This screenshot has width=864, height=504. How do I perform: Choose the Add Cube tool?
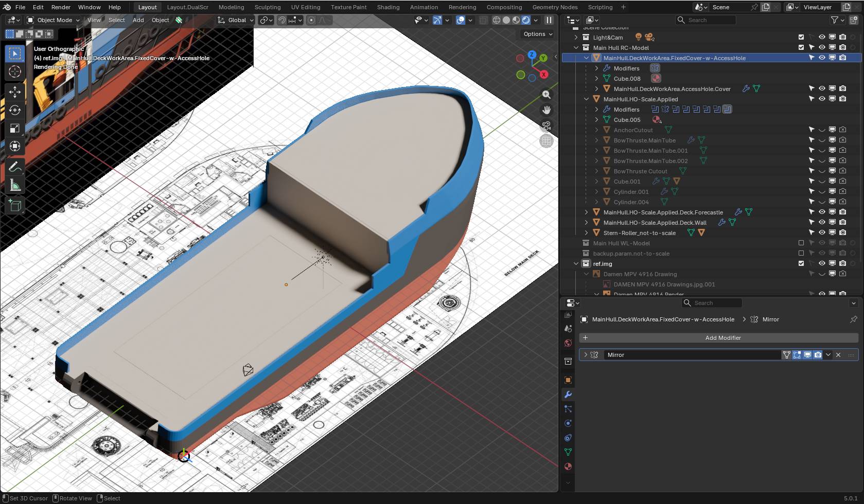[15, 206]
